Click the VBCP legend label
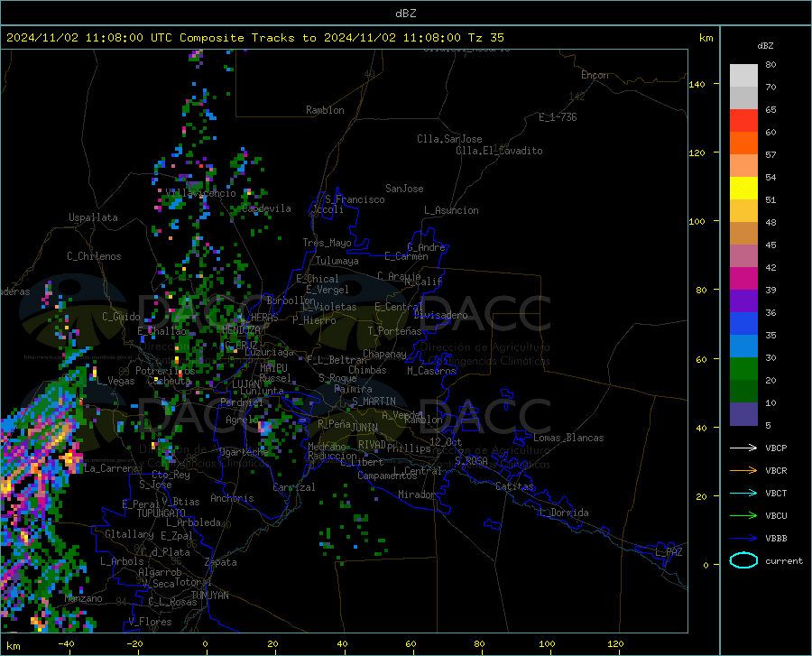The image size is (812, 656). pyautogui.click(x=776, y=448)
